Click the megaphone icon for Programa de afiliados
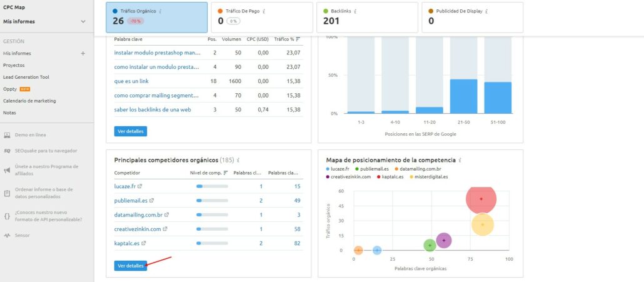 [7, 170]
